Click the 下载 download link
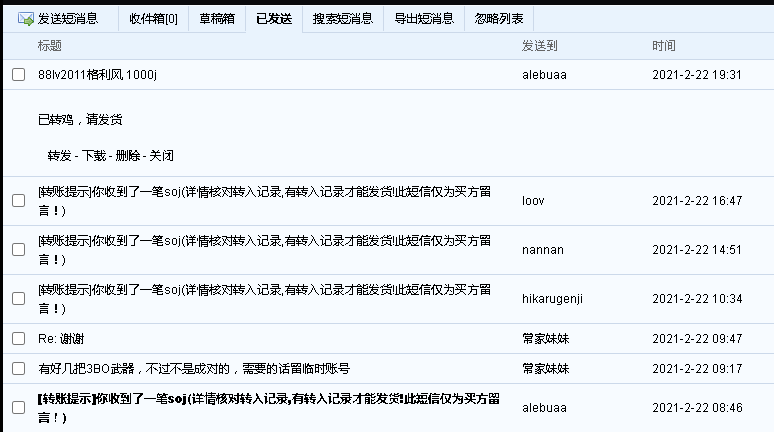The image size is (774, 432). (93, 156)
